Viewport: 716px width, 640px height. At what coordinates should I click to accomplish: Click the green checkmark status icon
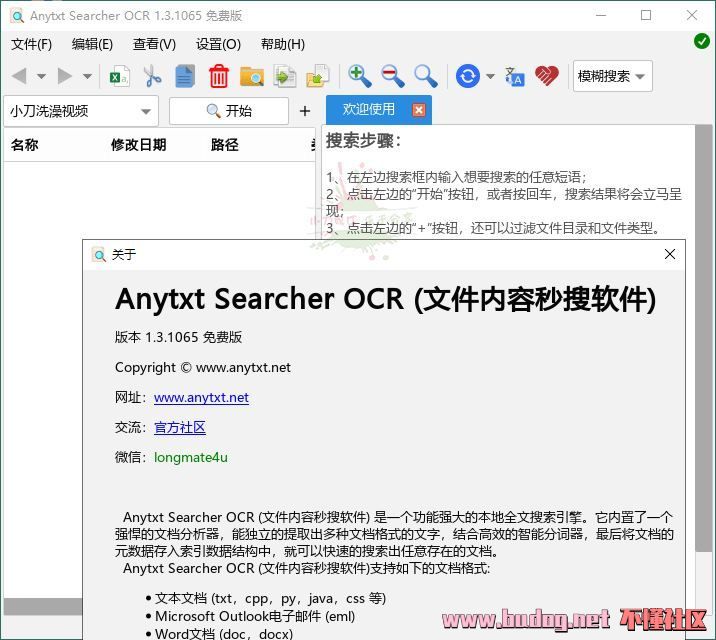[x=701, y=41]
